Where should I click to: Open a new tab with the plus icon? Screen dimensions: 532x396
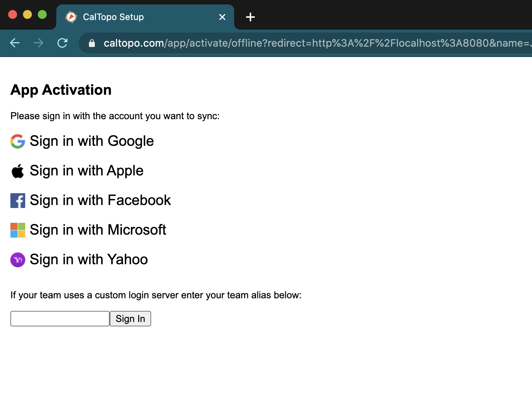[250, 17]
